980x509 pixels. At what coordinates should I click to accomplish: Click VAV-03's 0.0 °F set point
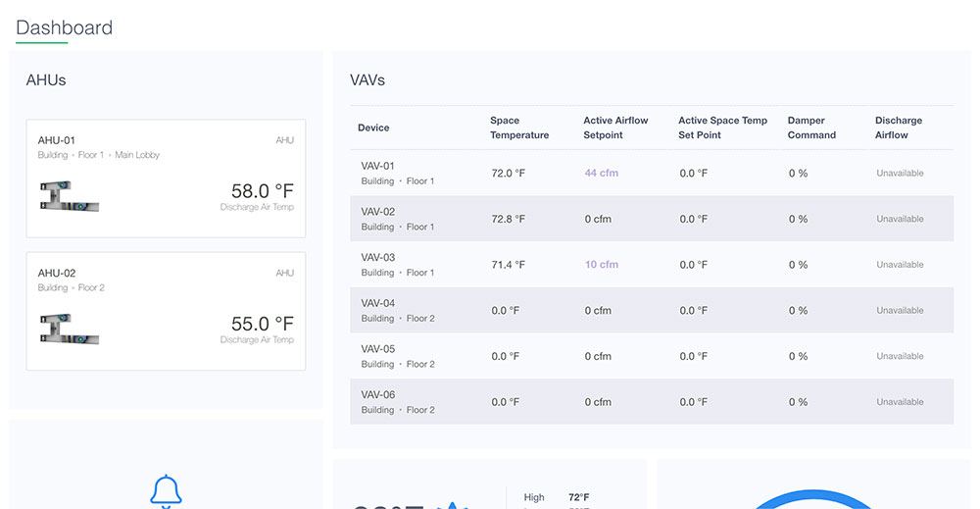tap(694, 265)
